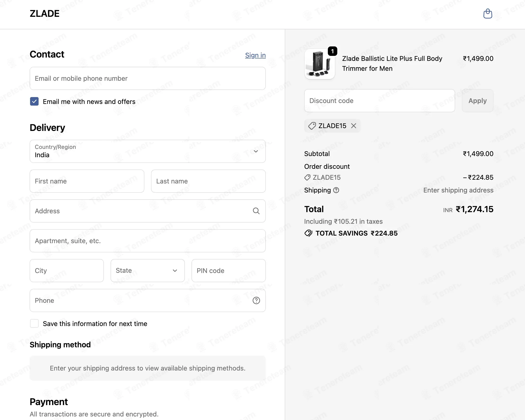Screen dimensions: 525x420
Task: Click the Shipping method heading
Action: 60,344
